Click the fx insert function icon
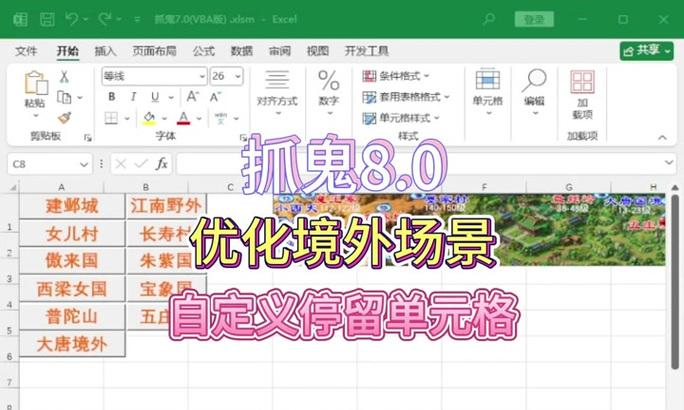684x410 pixels. click(x=161, y=164)
